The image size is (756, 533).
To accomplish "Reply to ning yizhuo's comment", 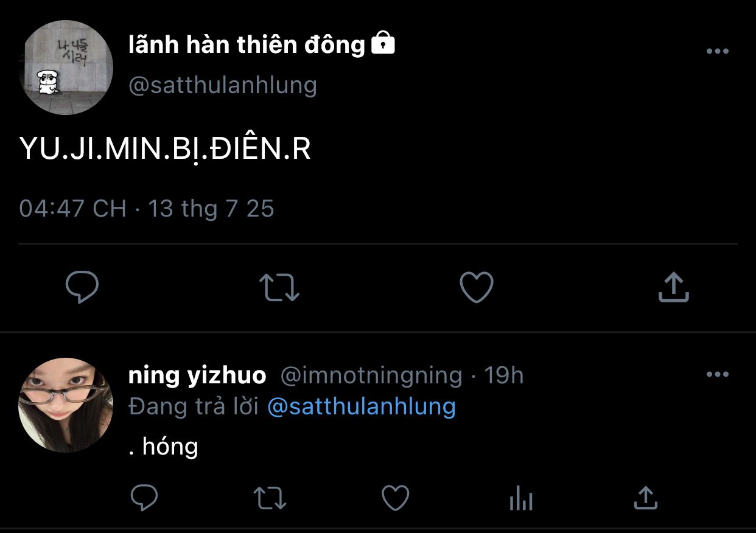I will 144,498.
